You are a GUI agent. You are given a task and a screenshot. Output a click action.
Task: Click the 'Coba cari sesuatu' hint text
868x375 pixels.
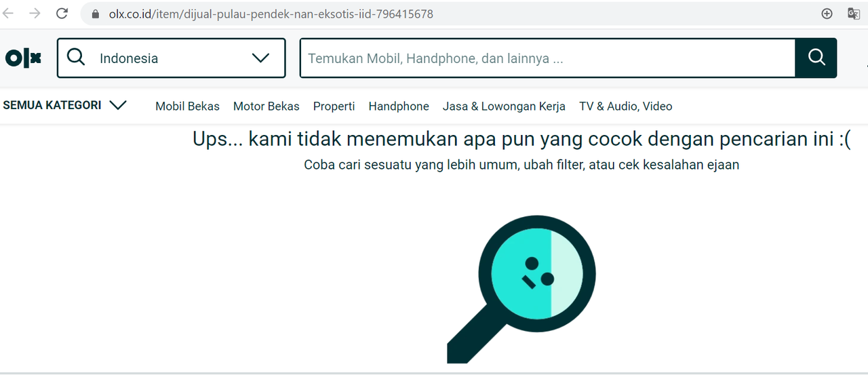tap(521, 165)
